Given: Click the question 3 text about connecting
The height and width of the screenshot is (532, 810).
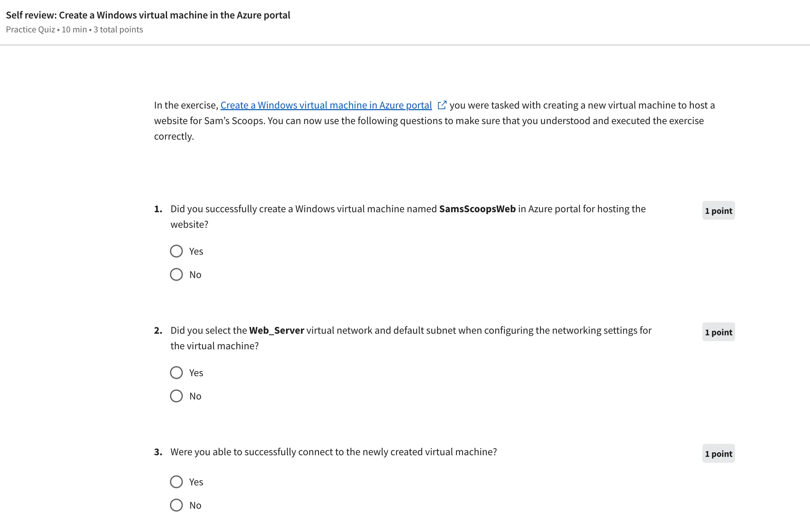Looking at the screenshot, I should click(x=334, y=452).
